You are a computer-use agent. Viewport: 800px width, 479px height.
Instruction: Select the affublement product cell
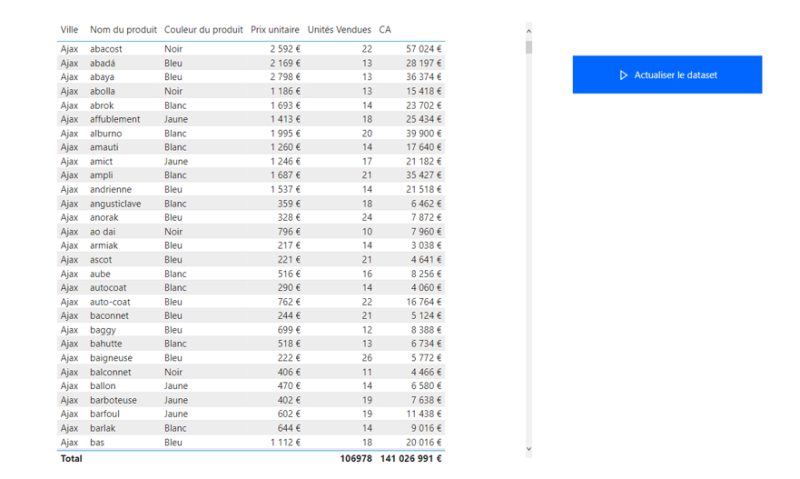(x=115, y=119)
